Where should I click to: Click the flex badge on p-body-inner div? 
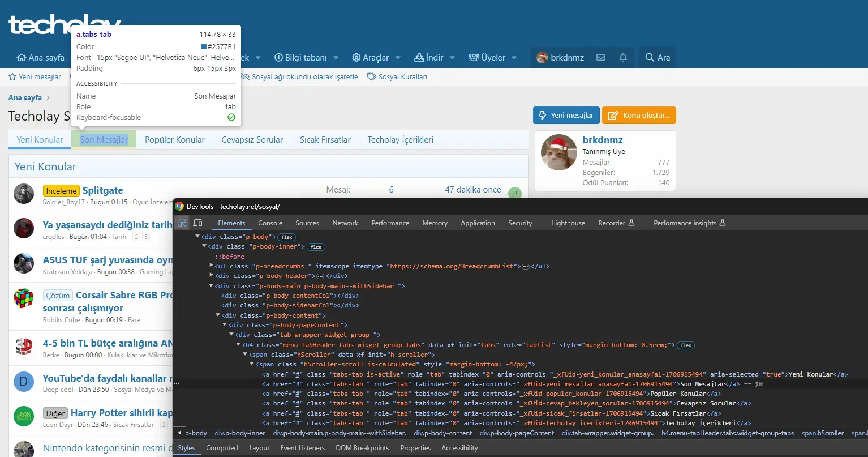[316, 247]
